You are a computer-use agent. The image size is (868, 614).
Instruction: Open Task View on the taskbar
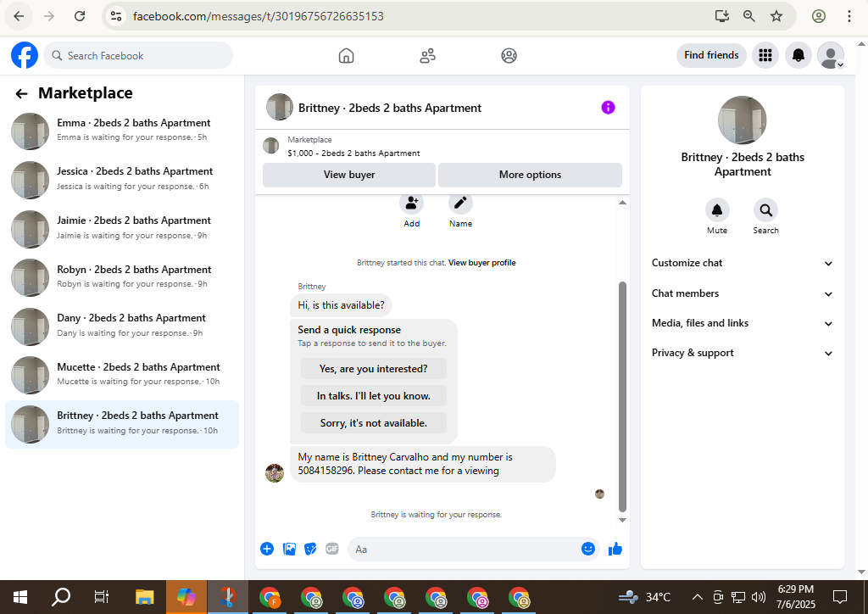[102, 597]
